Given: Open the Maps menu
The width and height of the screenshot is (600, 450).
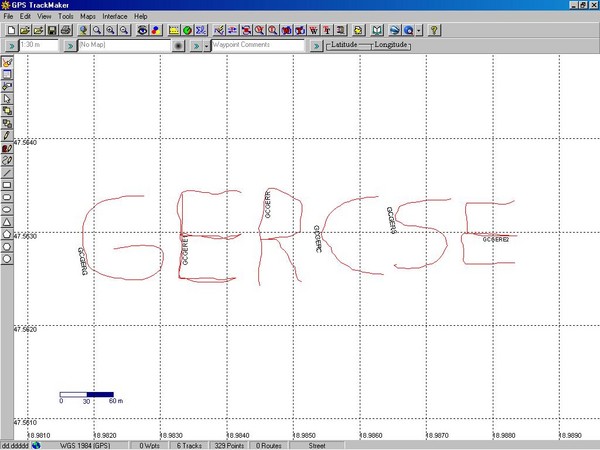Looking at the screenshot, I should tap(88, 17).
